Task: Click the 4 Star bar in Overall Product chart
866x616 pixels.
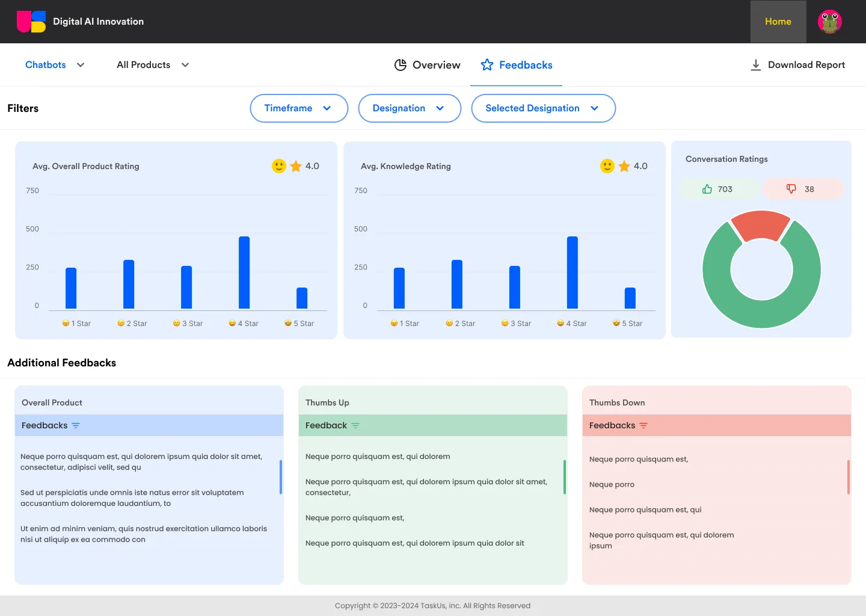Action: 244,273
